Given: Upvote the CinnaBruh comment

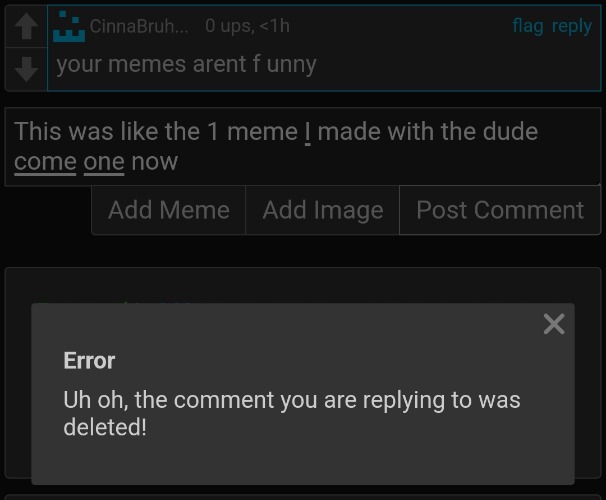Looking at the screenshot, I should click(x=27, y=27).
